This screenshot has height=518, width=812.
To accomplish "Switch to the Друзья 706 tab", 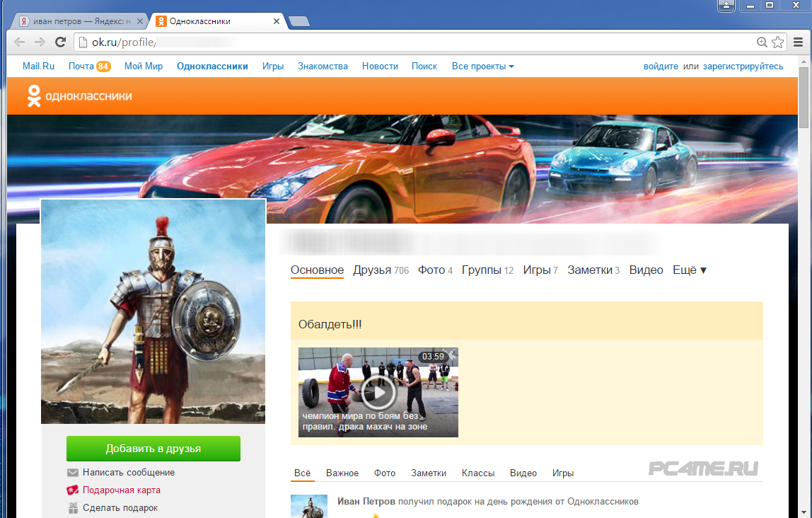I will pos(381,270).
